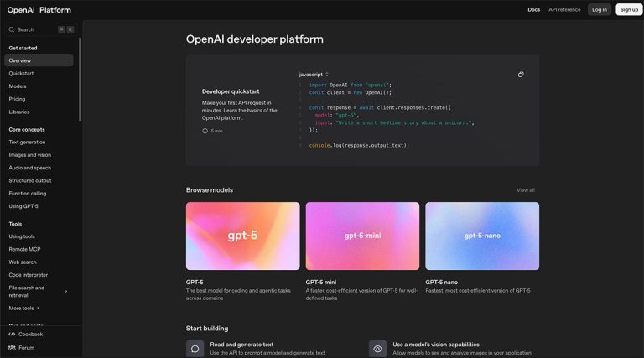644x358 pixels.
Task: Open Pricing in the sidebar
Action: pos(17,99)
